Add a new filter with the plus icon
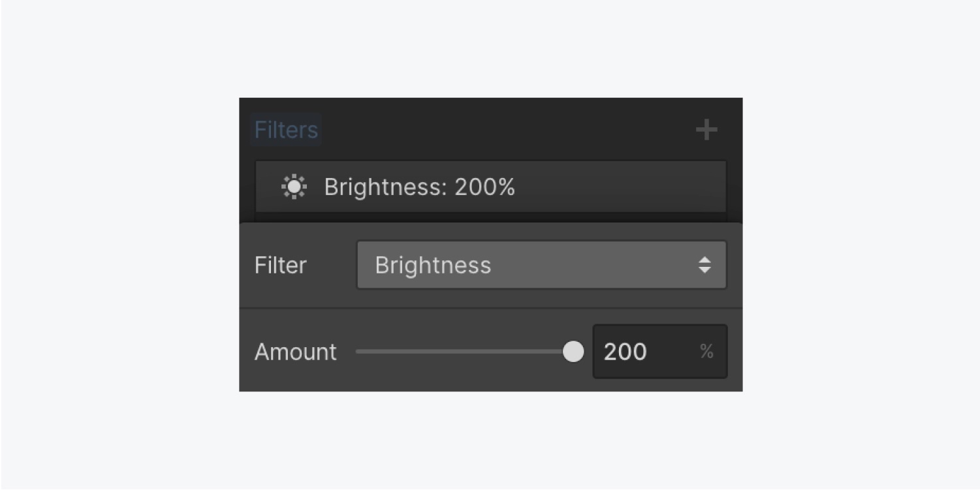This screenshot has height=490, width=980. point(706,130)
